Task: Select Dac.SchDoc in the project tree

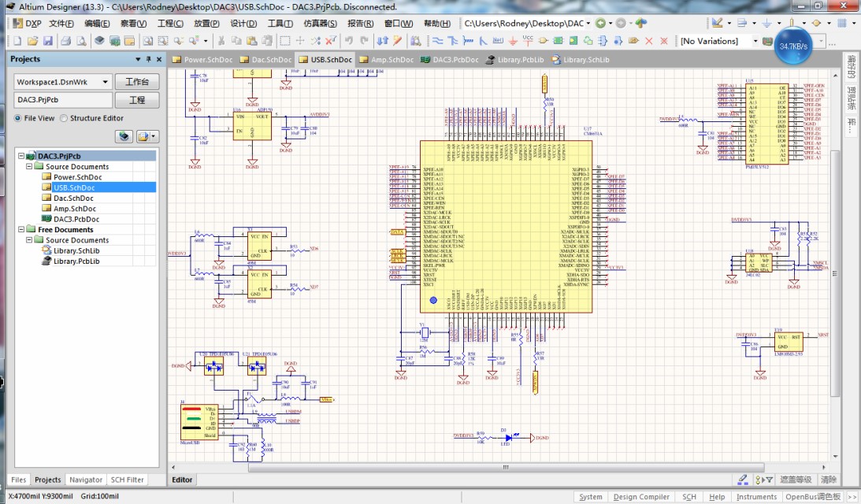Action: 73,198
